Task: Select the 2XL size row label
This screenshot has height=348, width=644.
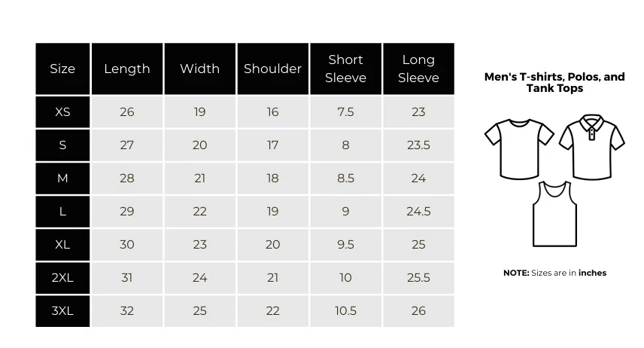Action: [62, 277]
